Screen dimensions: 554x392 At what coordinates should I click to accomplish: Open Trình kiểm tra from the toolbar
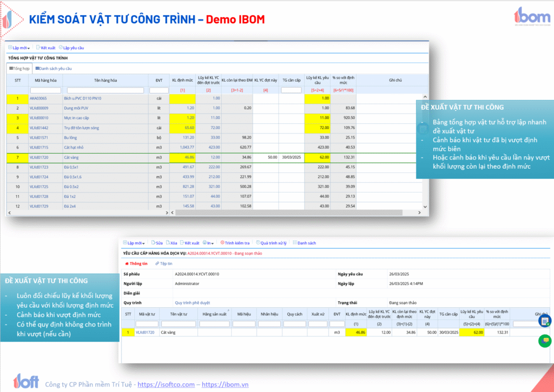pos(235,243)
